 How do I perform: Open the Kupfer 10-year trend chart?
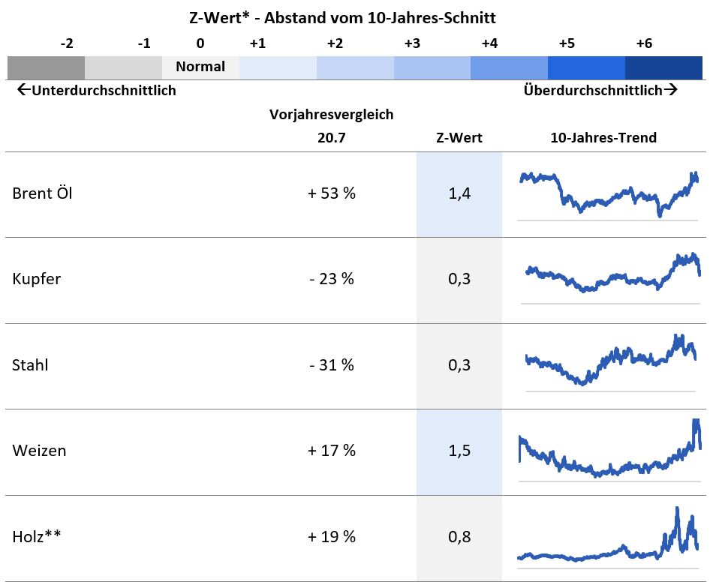click(612, 277)
